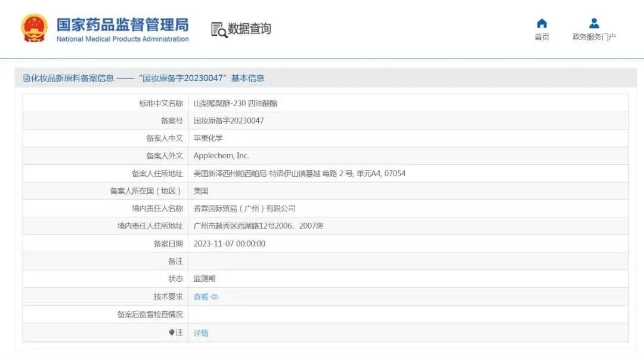The height and width of the screenshot is (360, 644).
Task: Click the 境内责任人住所地址 label
Action: tap(150, 226)
